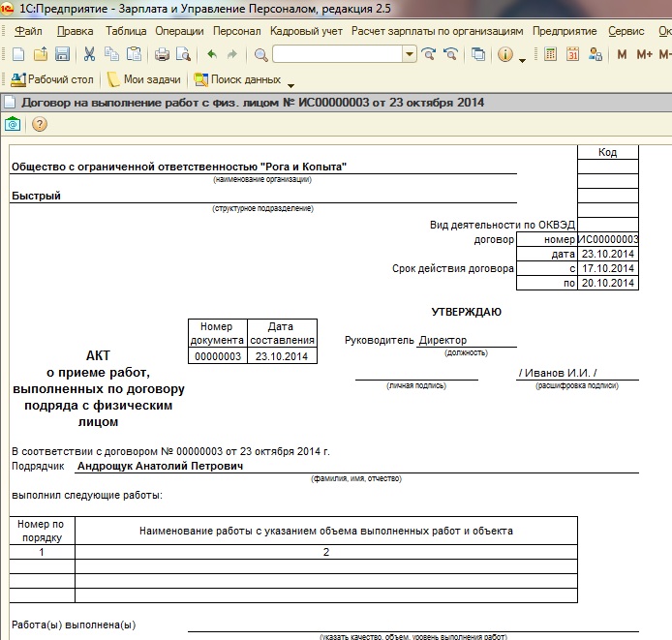This screenshot has width=672, height=640.
Task: Click the Undo arrow icon
Action: (x=212, y=54)
